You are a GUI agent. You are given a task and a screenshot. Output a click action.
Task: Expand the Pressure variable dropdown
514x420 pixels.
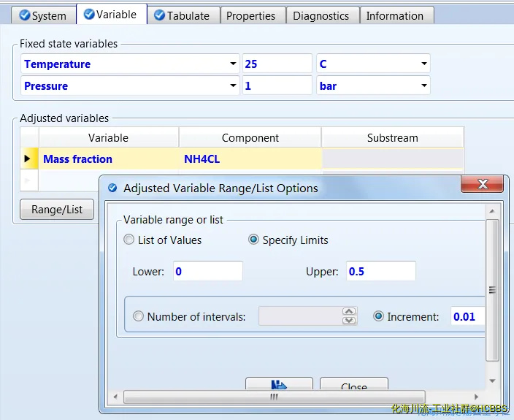pos(233,86)
